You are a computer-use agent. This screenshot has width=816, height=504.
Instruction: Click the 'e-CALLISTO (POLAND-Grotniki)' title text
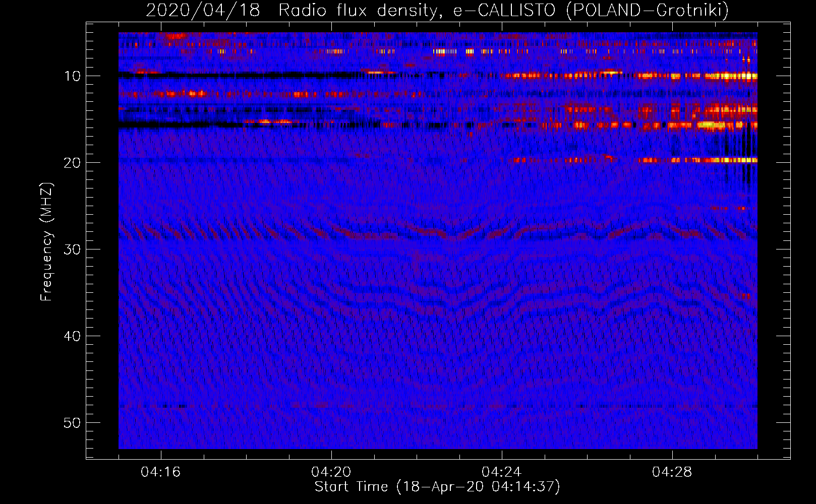pos(591,10)
